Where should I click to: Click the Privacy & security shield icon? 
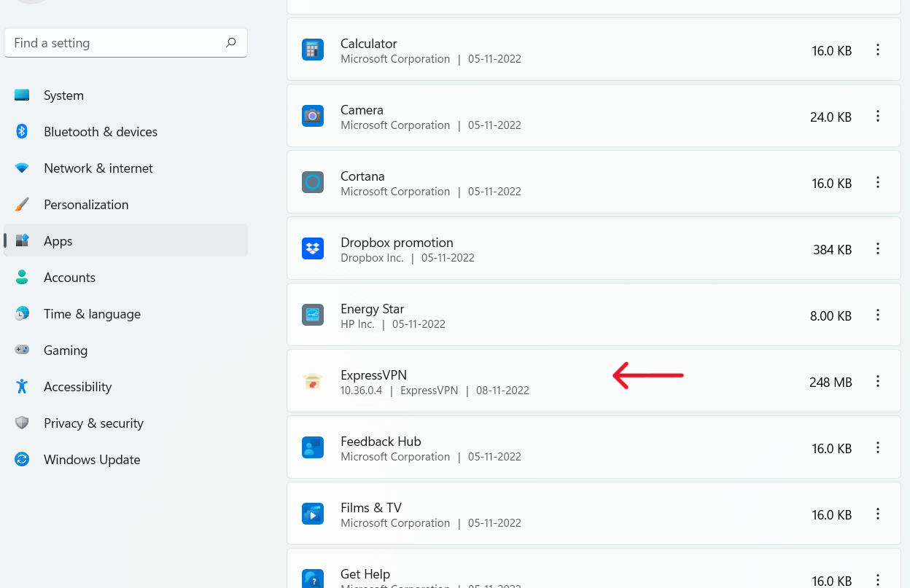[22, 423]
